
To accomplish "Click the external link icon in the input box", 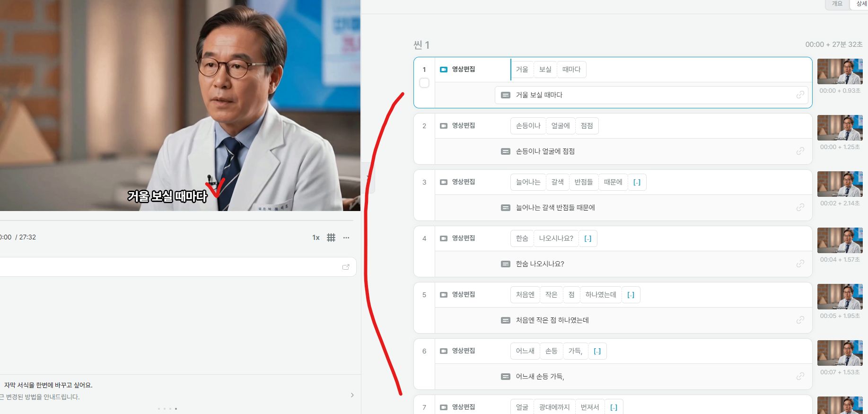I will [346, 267].
